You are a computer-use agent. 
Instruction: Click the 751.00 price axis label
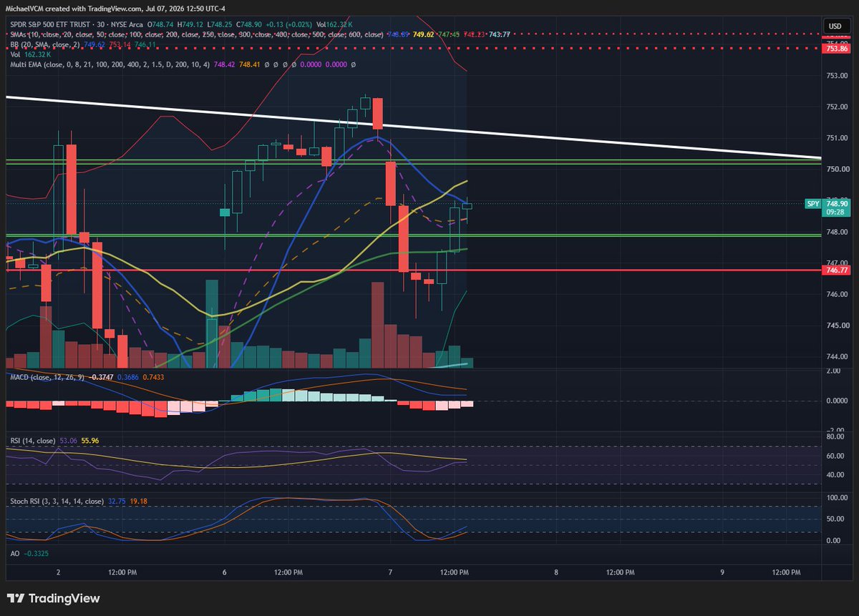(836, 138)
